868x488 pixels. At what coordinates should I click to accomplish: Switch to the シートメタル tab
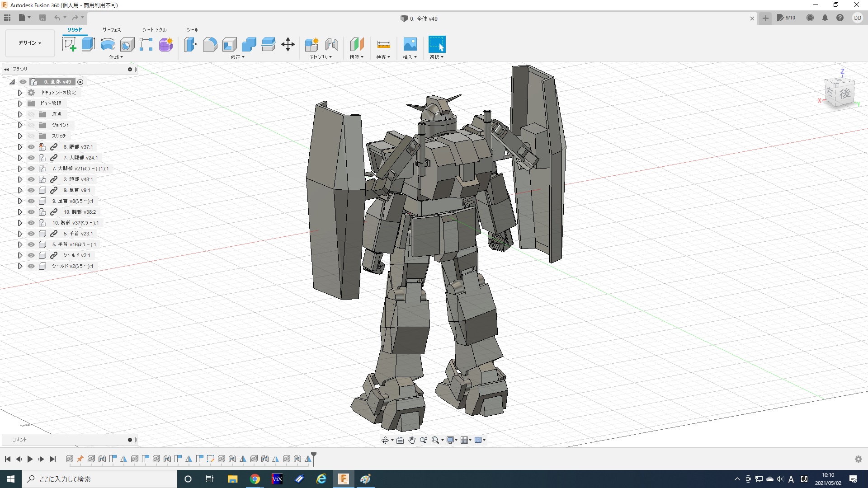click(x=154, y=30)
